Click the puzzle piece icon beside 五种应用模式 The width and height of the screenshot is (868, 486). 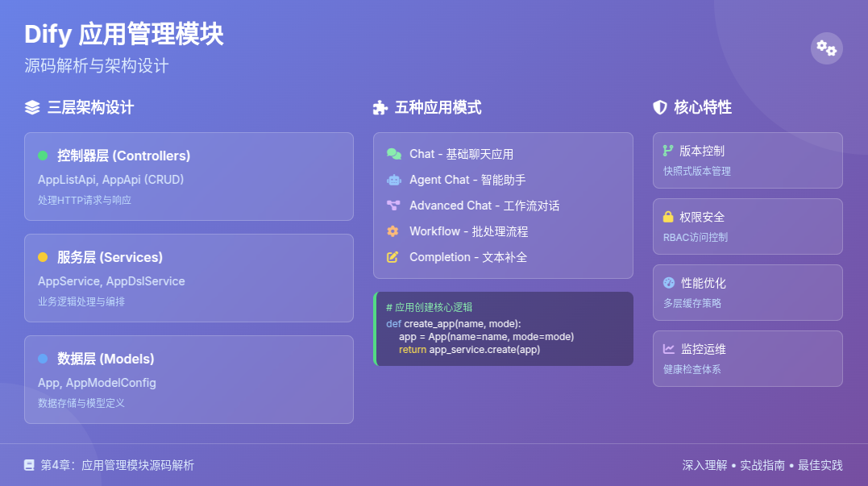[x=380, y=107]
